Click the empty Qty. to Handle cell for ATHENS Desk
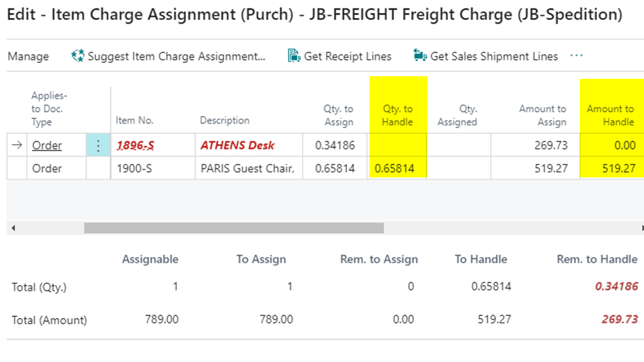Screen dimensions: 644x362 (398, 145)
